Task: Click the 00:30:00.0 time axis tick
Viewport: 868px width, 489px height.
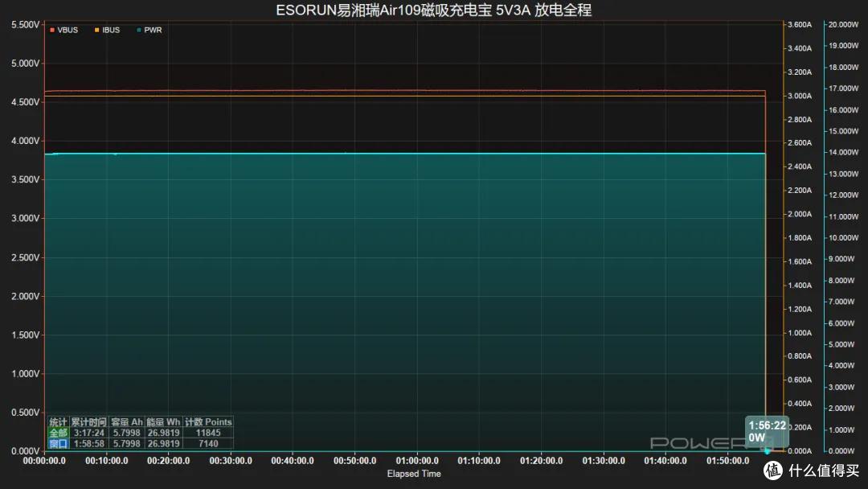Action: pos(231,461)
